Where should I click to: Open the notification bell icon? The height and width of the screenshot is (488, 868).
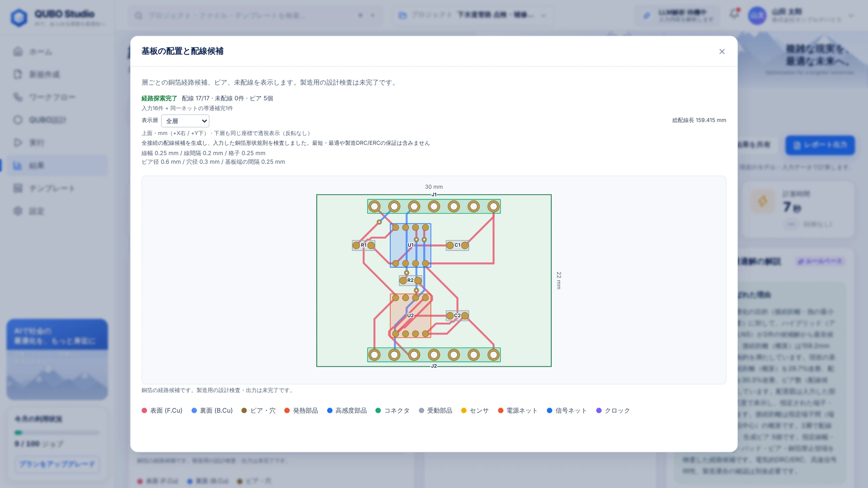pyautogui.click(x=734, y=14)
